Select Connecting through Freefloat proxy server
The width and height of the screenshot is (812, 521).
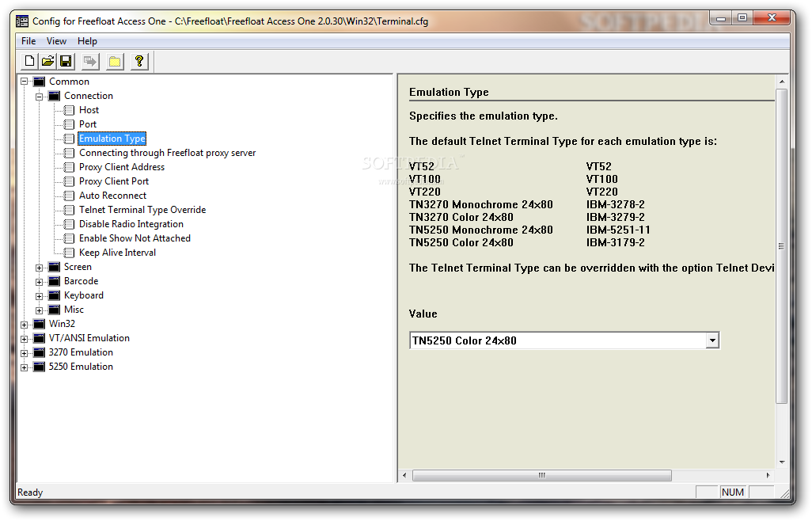point(167,153)
